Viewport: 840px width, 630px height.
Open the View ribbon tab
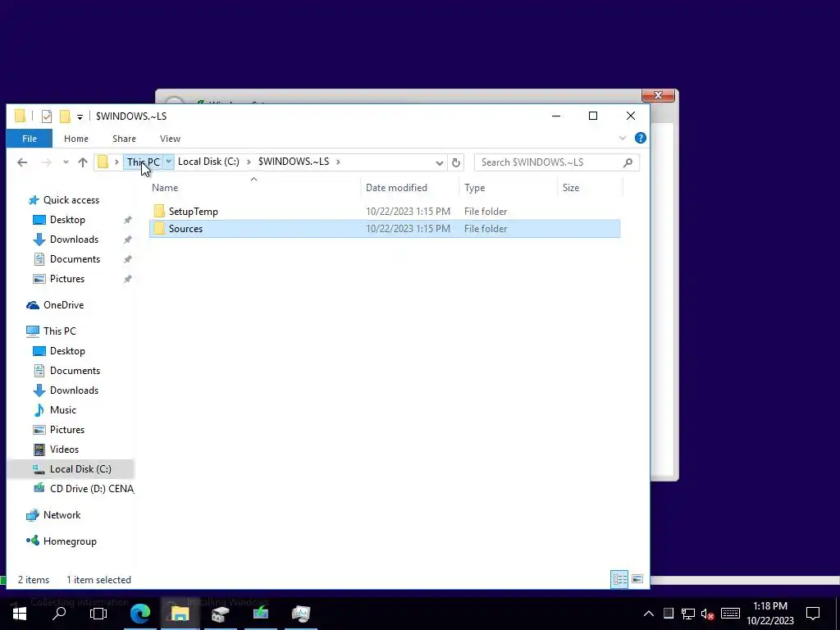170,139
